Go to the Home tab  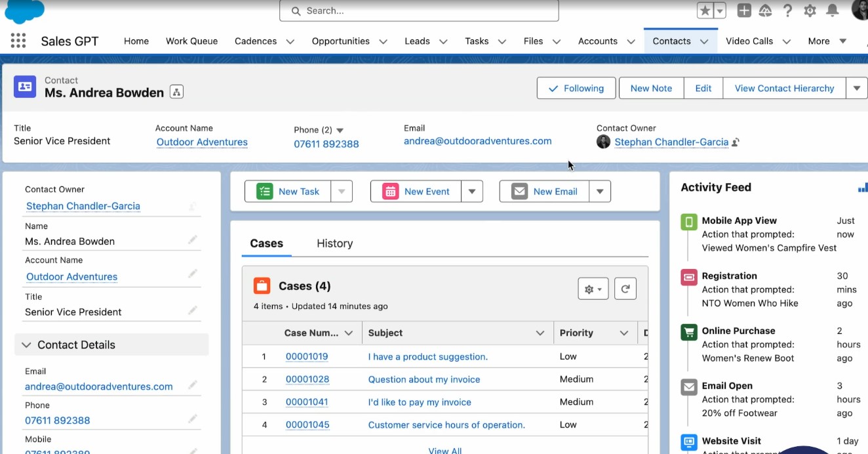click(136, 41)
